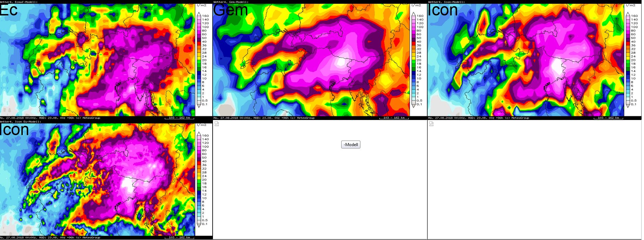Click the 'Wetter4, Gem-Modell:' header text
The width and height of the screenshot is (644, 240).
click(231, 2)
